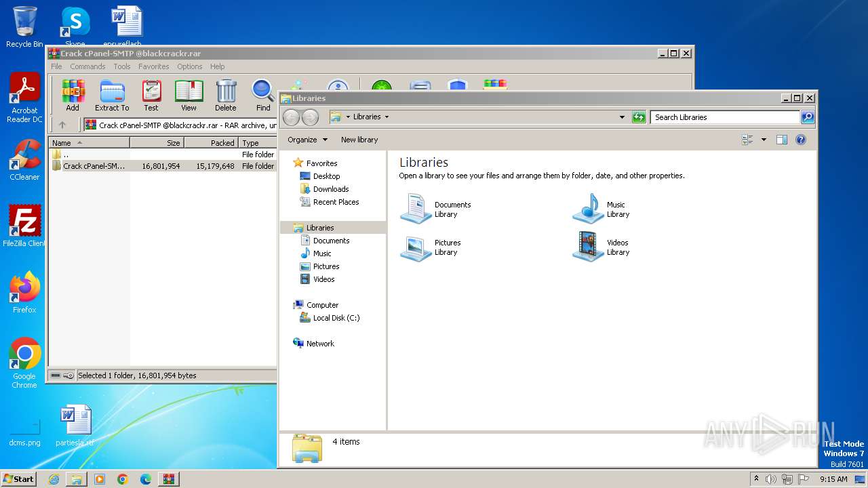
Task: Select the Crack cPanel-SM... folder row
Action: (163, 166)
